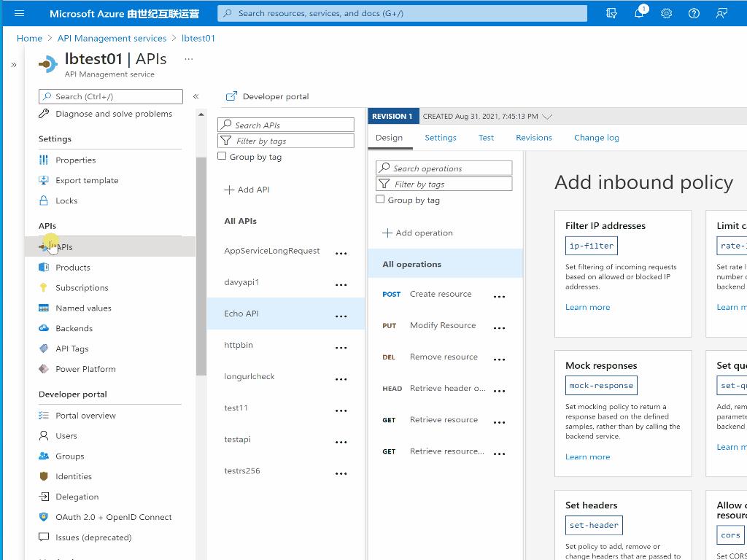Open Named values settings

[80, 308]
